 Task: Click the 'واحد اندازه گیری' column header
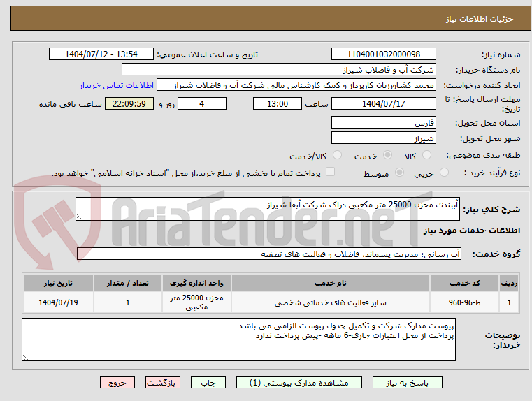tap(196, 283)
